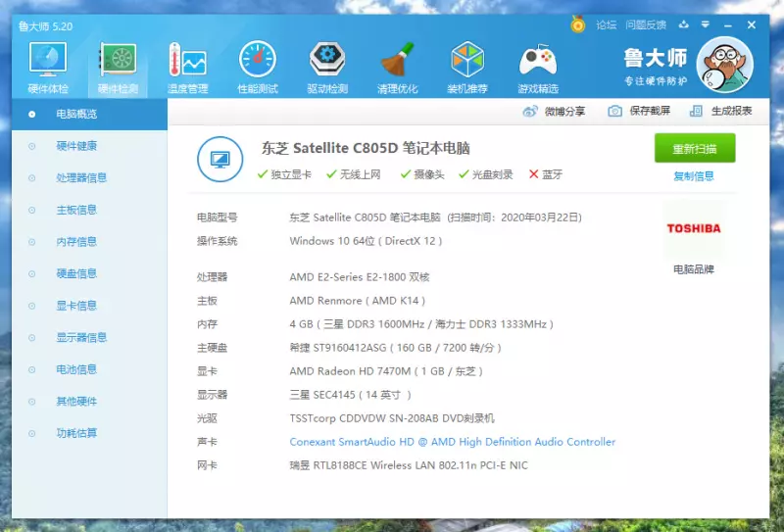
Task: Click the gold medal icon in title bar
Action: [x=578, y=24]
